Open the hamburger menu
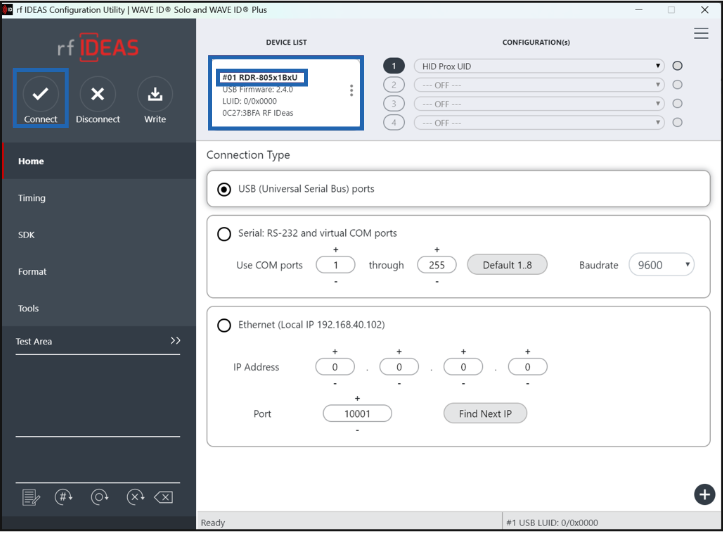The image size is (723, 535). point(701,33)
